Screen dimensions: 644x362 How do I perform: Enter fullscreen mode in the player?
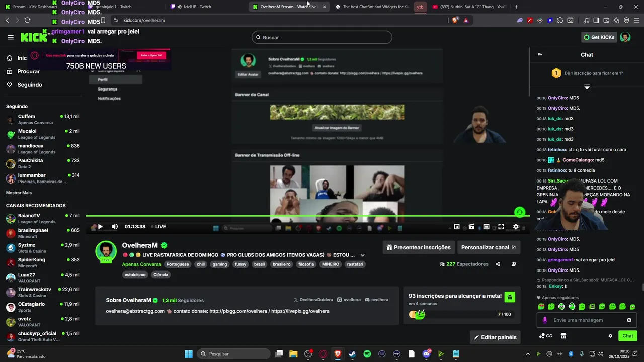501,227
